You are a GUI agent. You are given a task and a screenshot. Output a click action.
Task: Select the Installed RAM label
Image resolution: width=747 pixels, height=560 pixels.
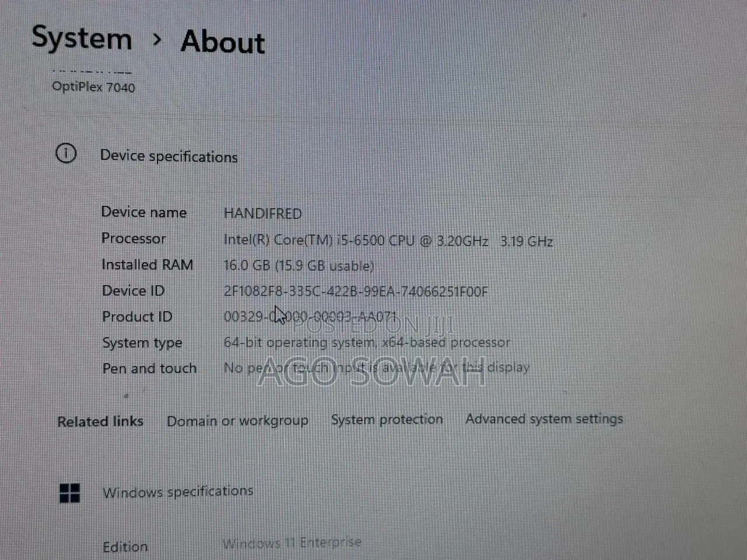(x=147, y=265)
